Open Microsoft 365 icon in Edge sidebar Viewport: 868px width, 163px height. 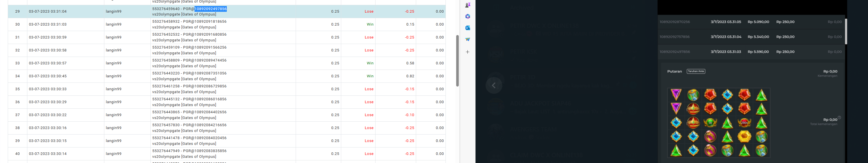[468, 16]
